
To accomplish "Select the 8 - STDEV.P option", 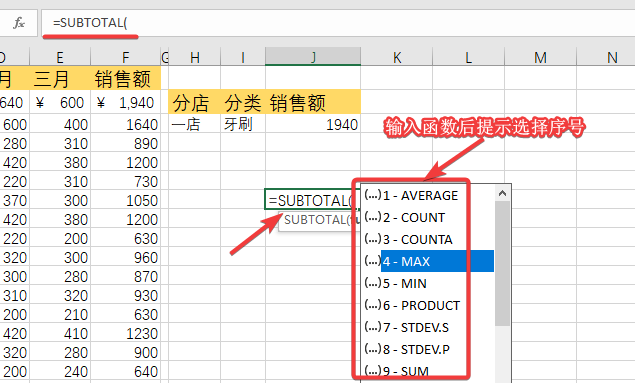I will (428, 349).
